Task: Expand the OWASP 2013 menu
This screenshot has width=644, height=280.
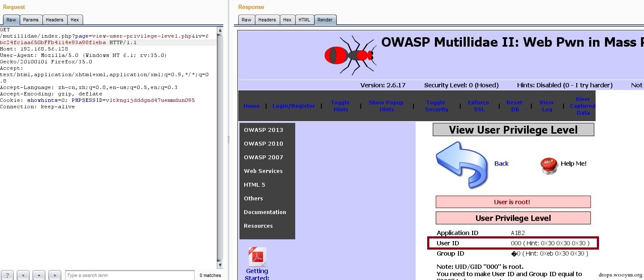Action: (264, 130)
